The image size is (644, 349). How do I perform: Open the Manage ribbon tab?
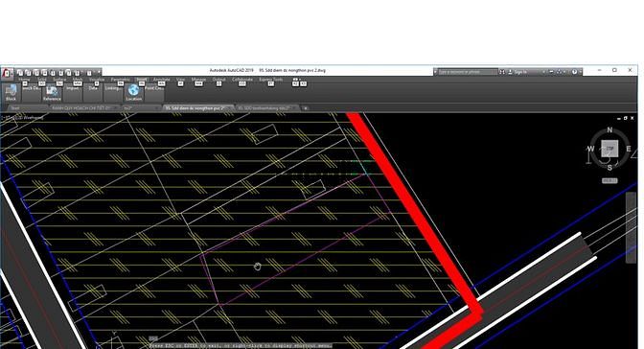coord(198,80)
